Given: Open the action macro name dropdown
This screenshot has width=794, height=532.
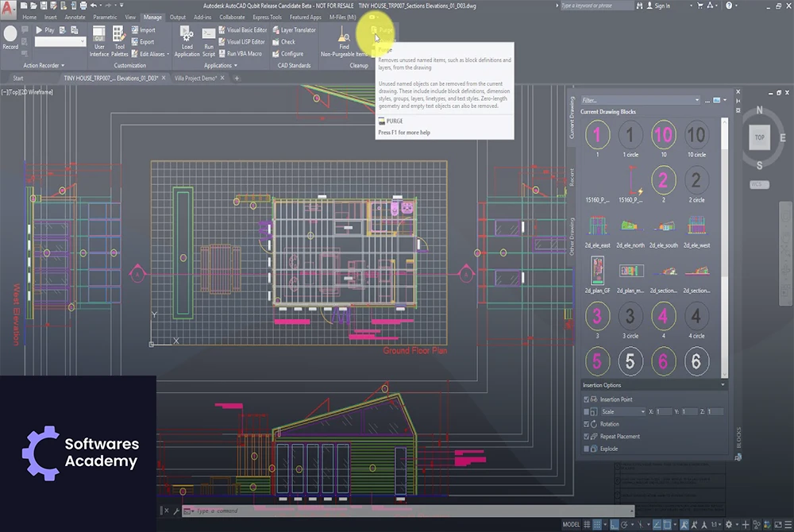Looking at the screenshot, I should click(82, 42).
